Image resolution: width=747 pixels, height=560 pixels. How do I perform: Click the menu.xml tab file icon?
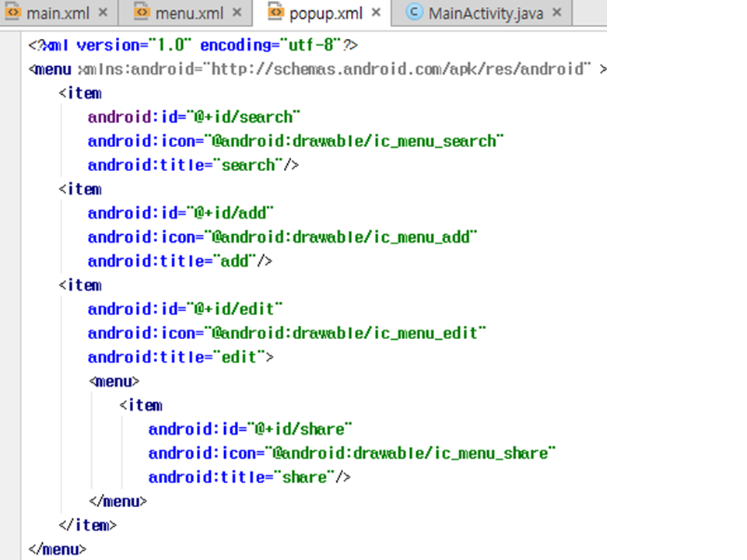pos(141,13)
